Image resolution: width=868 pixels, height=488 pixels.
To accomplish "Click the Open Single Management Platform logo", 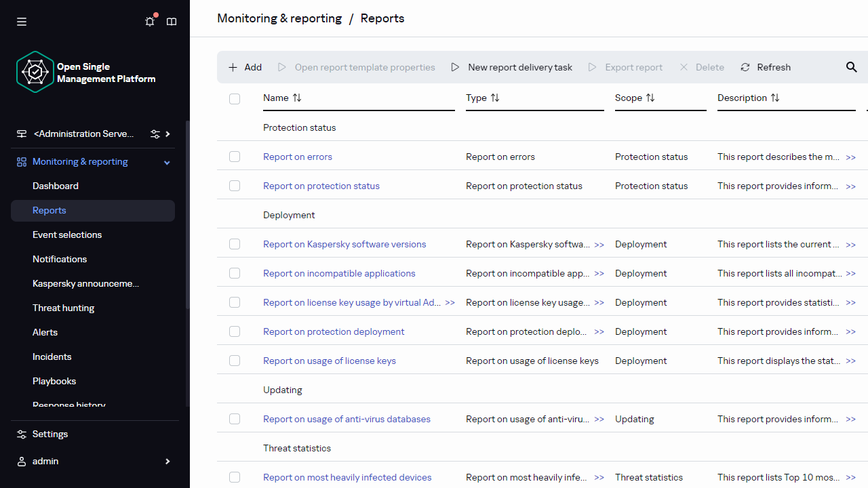I will coord(35,72).
